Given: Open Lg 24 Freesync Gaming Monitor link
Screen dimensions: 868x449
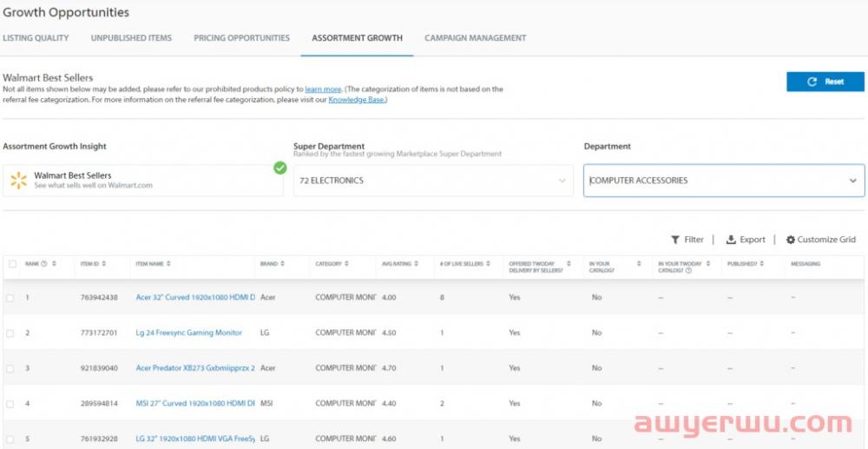Looking at the screenshot, I should pos(188,333).
